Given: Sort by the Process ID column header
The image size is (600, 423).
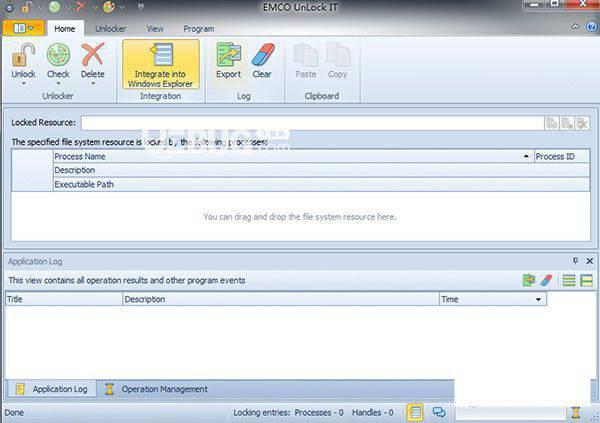Looking at the screenshot, I should [x=562, y=156].
